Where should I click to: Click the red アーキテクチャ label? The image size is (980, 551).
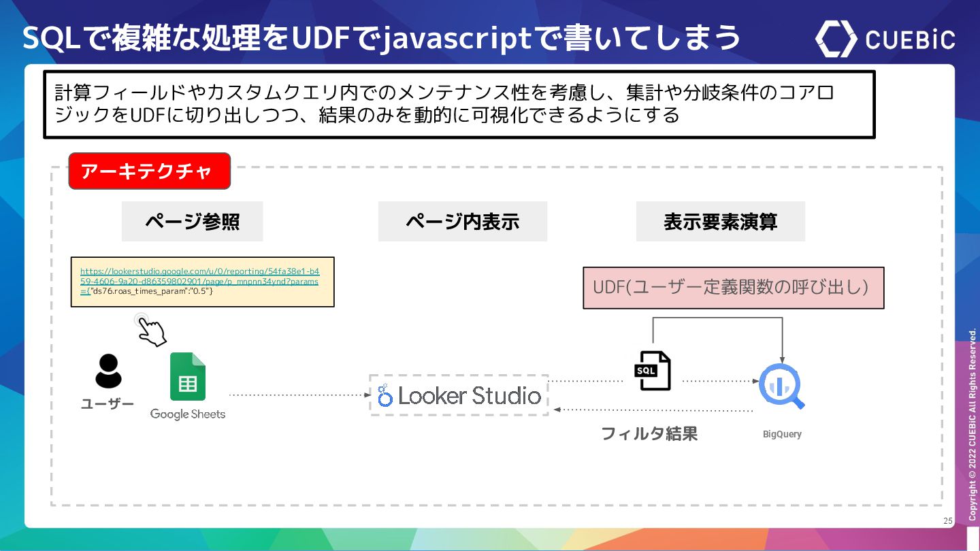point(150,171)
